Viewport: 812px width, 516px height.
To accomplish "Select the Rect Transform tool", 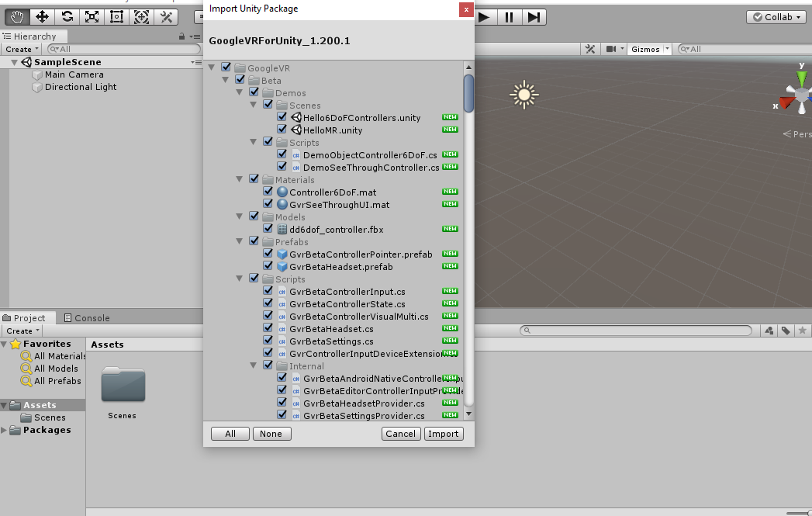I will pos(116,17).
